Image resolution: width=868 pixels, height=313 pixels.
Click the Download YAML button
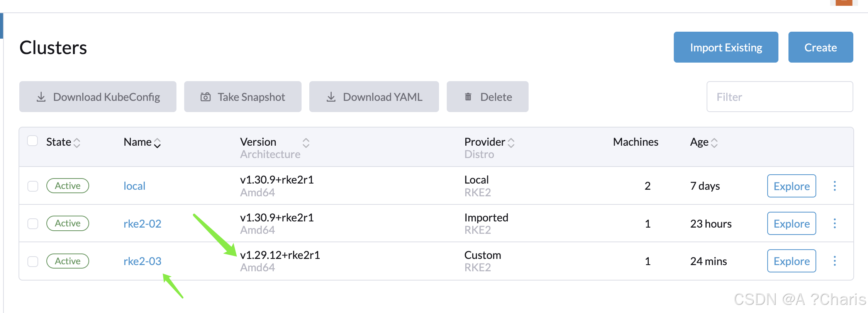(x=374, y=97)
